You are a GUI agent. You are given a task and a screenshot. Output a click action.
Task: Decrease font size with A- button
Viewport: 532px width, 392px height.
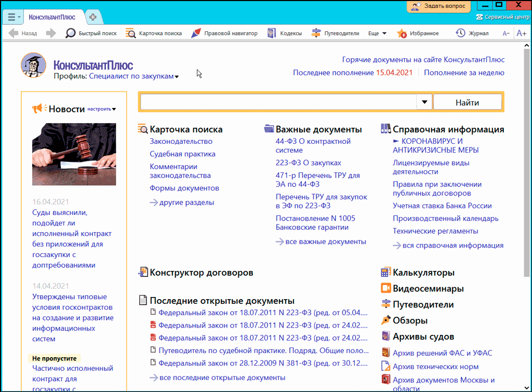(506, 33)
